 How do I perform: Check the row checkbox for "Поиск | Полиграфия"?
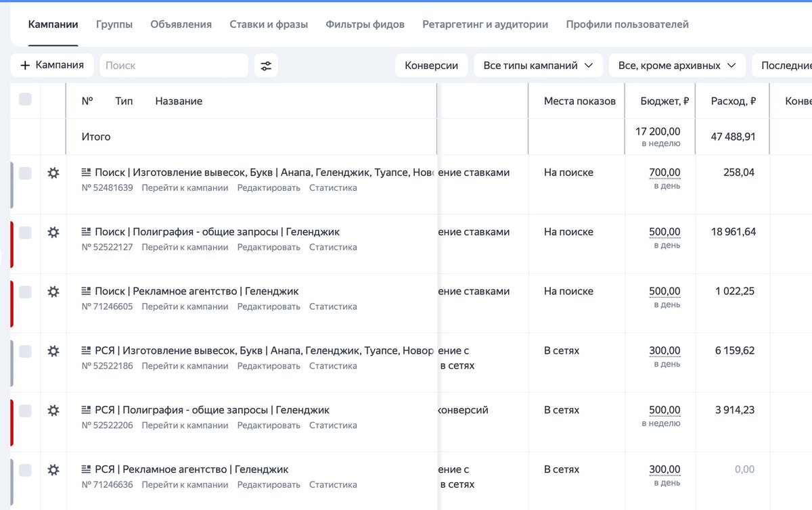pyautogui.click(x=25, y=232)
